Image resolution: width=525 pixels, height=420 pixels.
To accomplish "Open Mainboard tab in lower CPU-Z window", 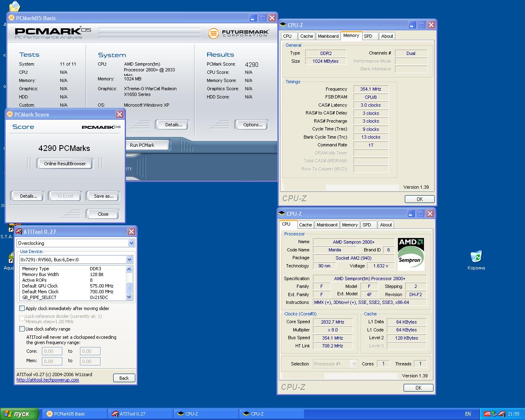I will coord(327,225).
